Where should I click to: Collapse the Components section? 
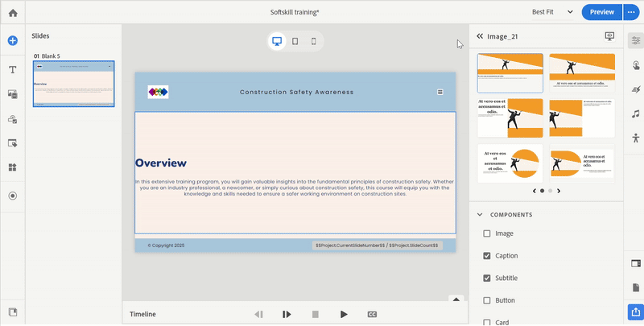pyautogui.click(x=481, y=215)
